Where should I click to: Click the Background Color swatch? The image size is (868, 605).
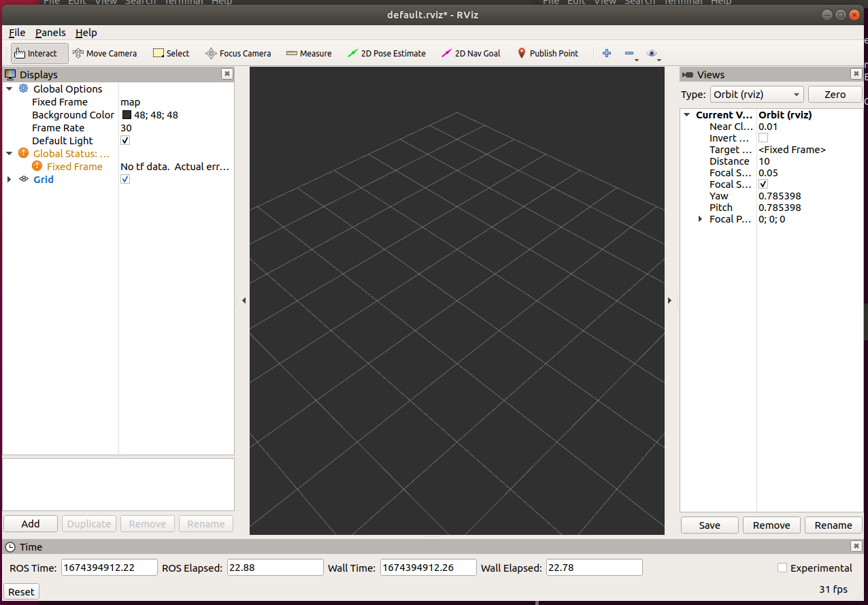pos(127,114)
